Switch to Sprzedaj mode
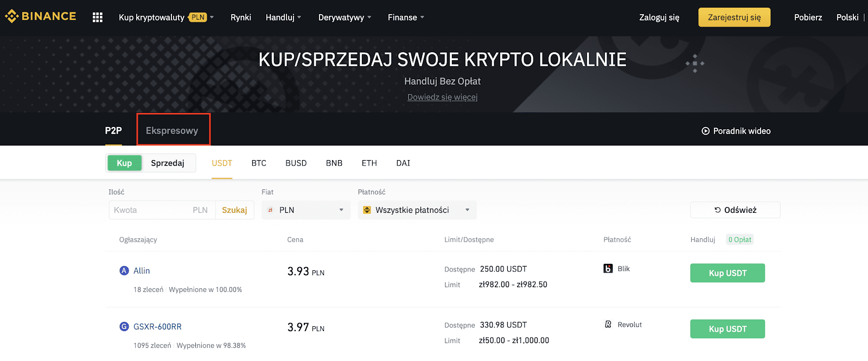The image size is (868, 361). [x=168, y=163]
